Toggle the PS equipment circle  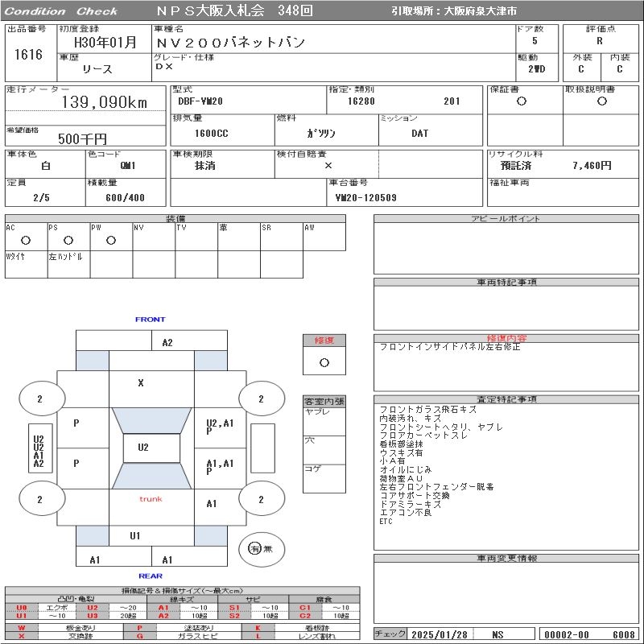[68, 240]
